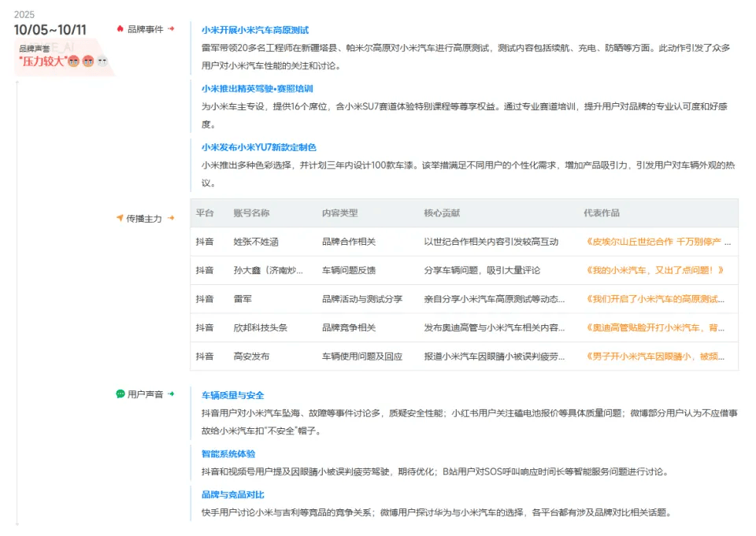Open the 智能系统体验 topic heading
The width and height of the screenshot is (756, 536).
[228, 454]
